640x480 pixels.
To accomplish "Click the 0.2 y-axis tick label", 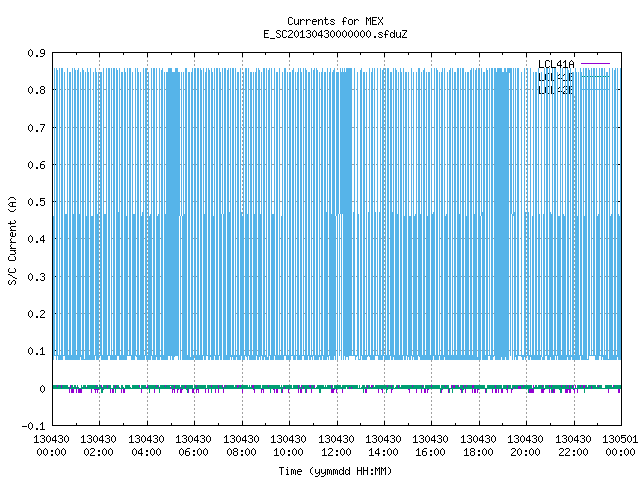I will coord(36,314).
